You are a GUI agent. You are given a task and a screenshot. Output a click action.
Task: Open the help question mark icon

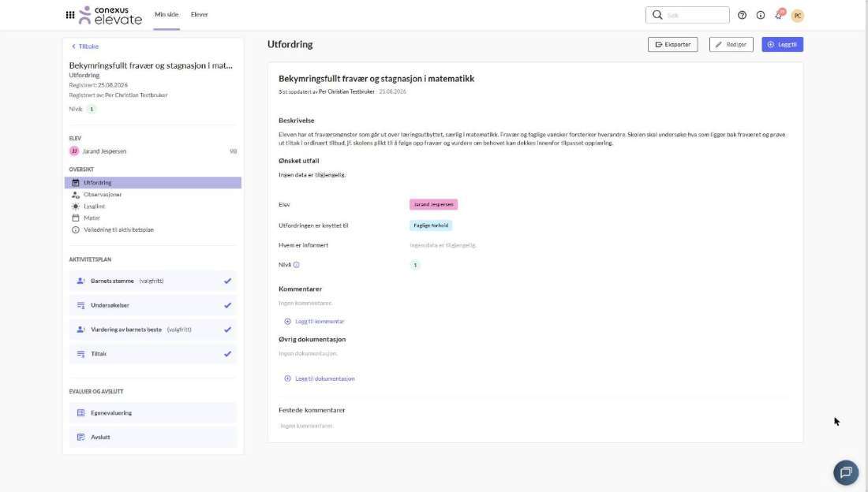tap(742, 15)
